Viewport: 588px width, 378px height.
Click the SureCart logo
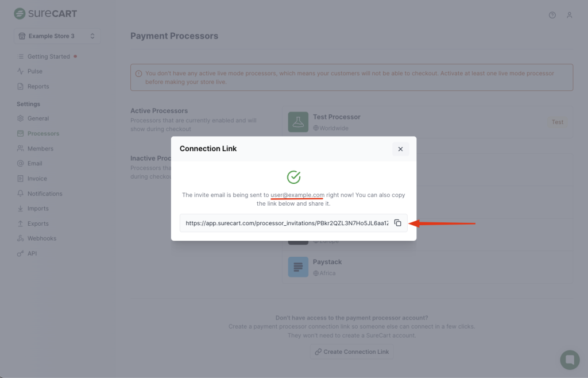tap(45, 13)
